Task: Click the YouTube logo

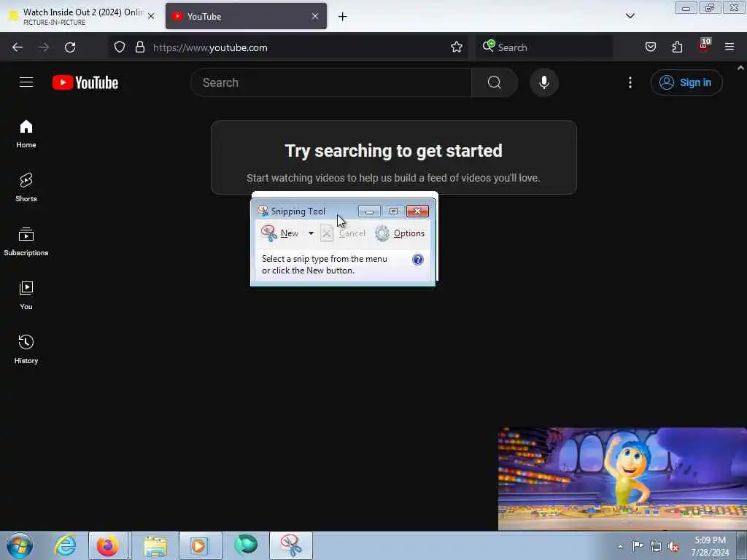Action: [85, 82]
